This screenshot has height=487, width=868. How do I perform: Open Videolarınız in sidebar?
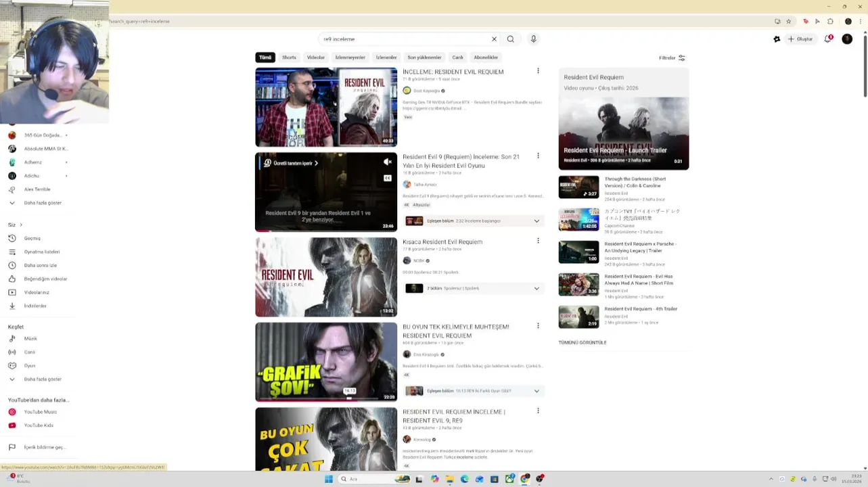(x=37, y=292)
